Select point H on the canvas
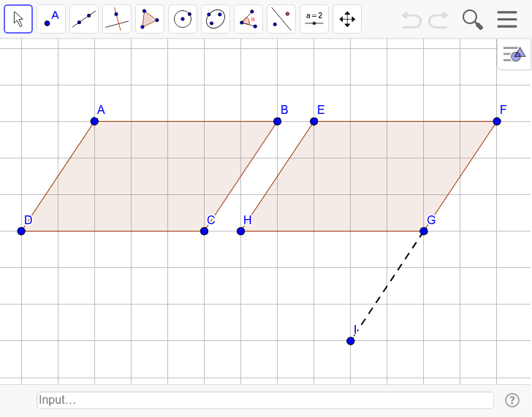This screenshot has width=532, height=417. (240, 231)
